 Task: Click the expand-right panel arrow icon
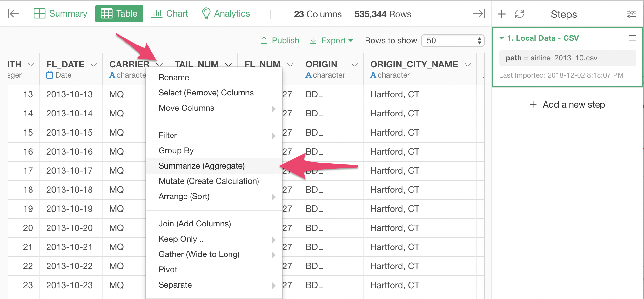click(479, 14)
